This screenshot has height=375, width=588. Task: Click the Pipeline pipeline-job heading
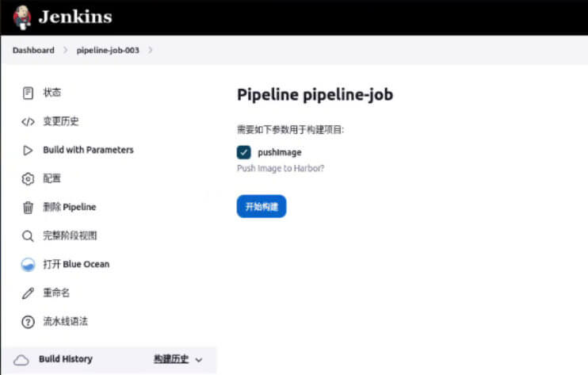pos(315,95)
